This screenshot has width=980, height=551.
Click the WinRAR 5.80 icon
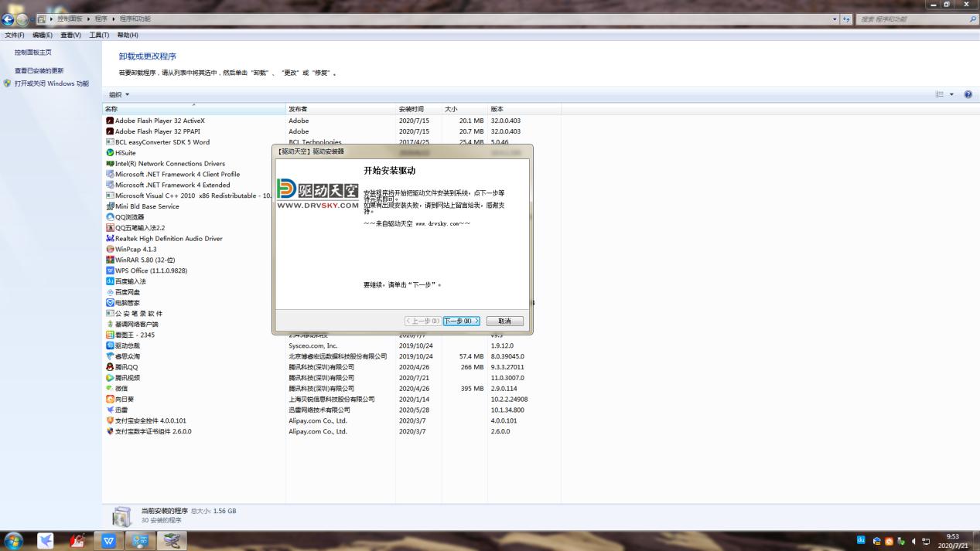pyautogui.click(x=110, y=260)
